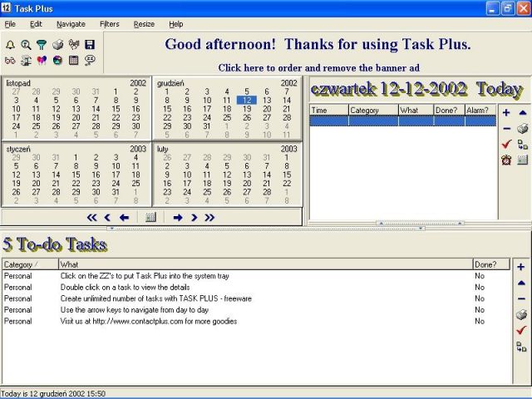
Task: Open the Resize menu
Action: (x=144, y=24)
